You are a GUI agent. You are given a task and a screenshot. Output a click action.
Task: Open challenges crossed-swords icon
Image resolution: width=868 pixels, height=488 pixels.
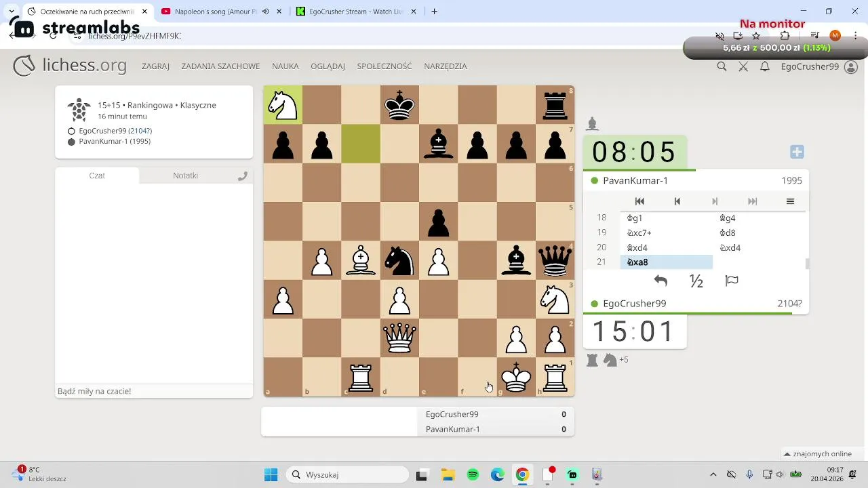[743, 66]
